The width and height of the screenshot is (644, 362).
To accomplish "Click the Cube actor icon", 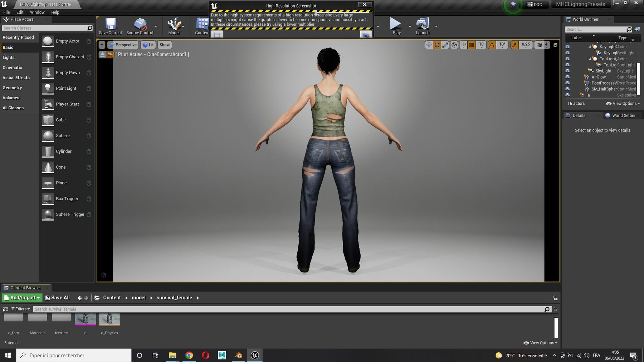I will [48, 120].
